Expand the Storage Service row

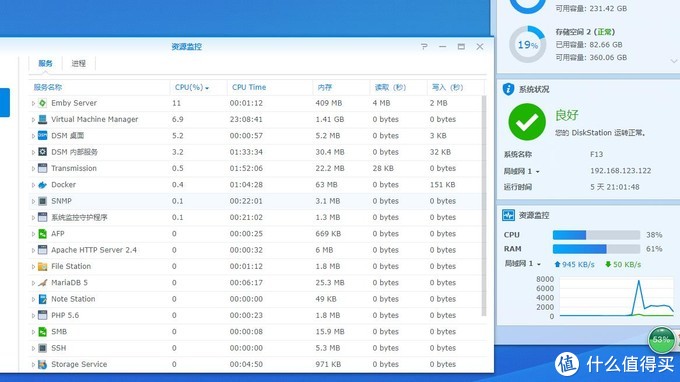click(33, 365)
